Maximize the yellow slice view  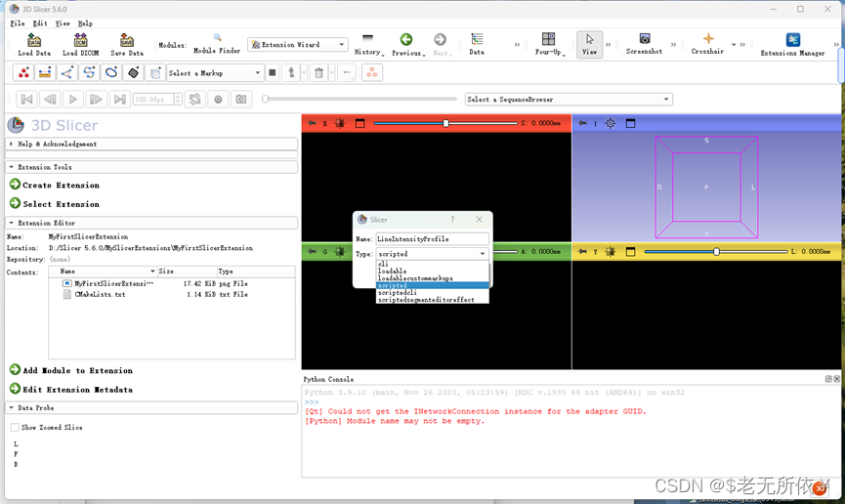coord(630,252)
